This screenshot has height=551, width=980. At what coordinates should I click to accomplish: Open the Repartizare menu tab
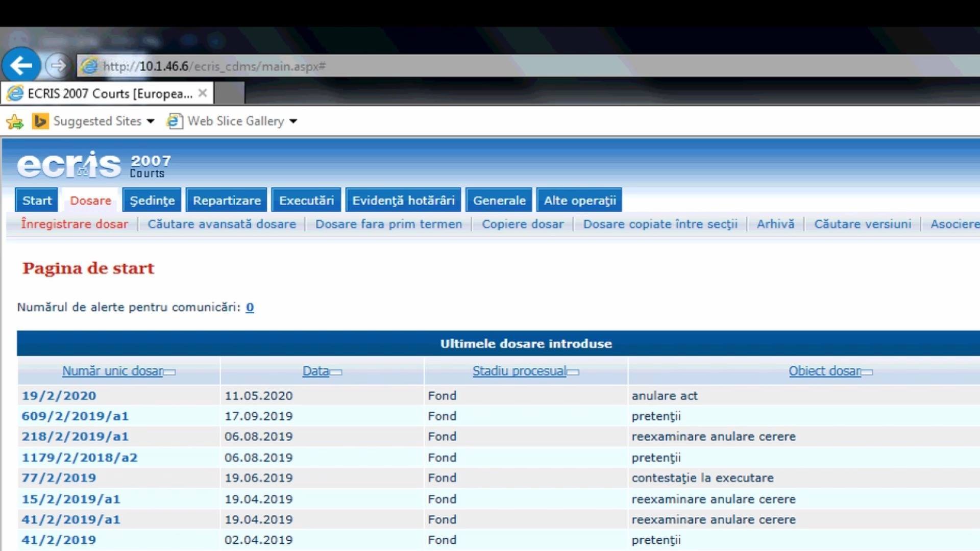click(227, 201)
